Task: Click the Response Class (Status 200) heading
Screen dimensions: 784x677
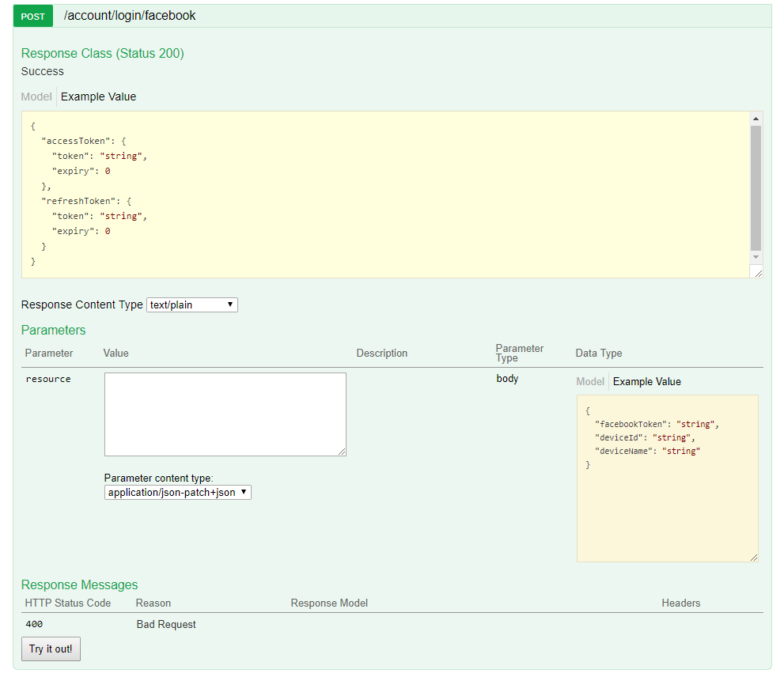Action: coord(103,54)
